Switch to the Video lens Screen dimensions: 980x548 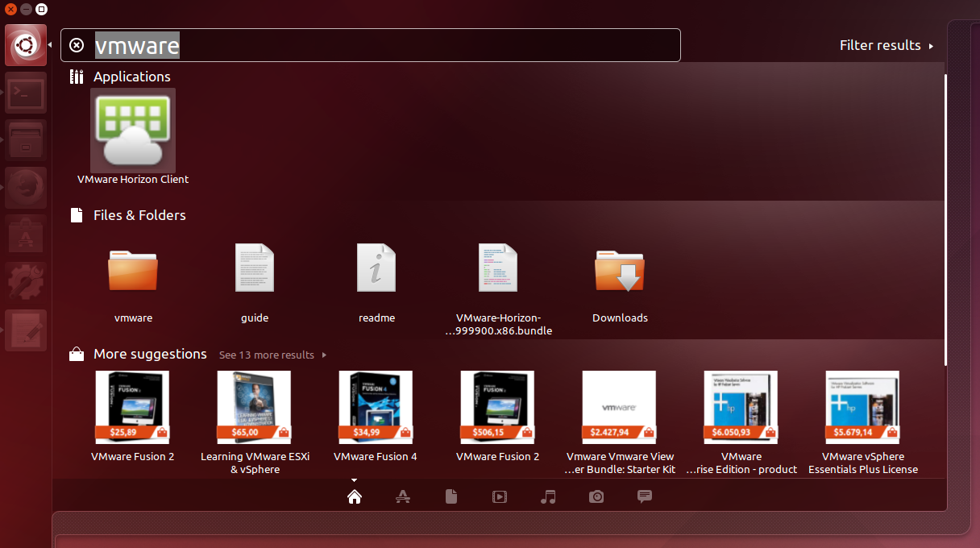click(x=500, y=496)
